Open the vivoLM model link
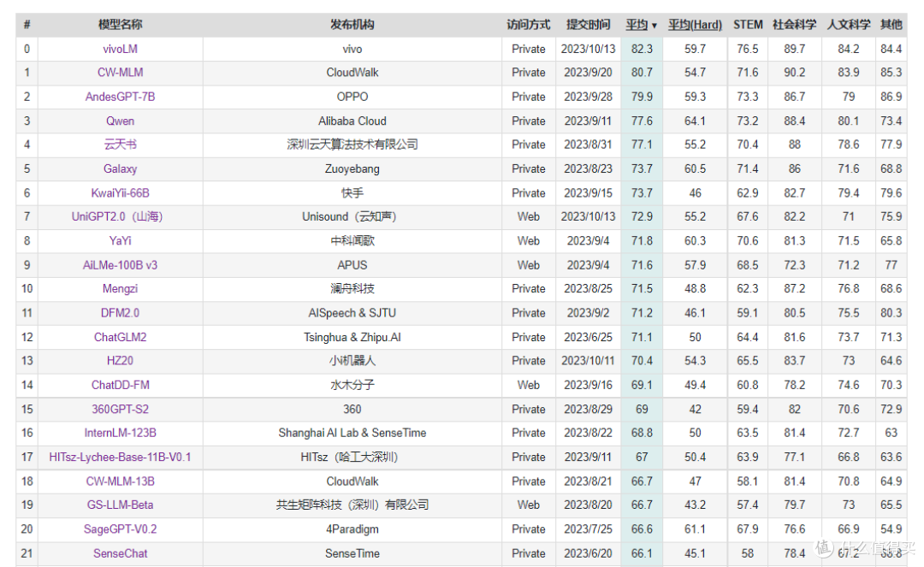 click(121, 49)
